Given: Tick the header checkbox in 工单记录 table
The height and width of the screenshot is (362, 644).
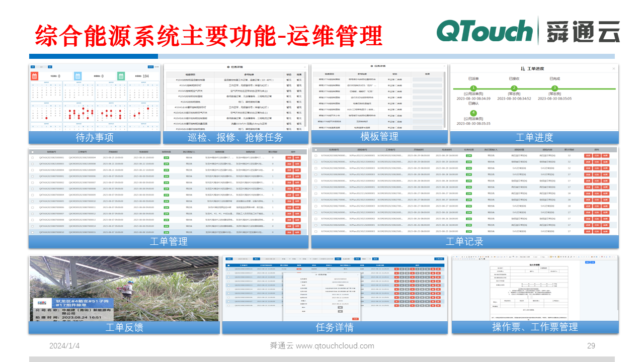Looking at the screenshot, I should coord(315,150).
